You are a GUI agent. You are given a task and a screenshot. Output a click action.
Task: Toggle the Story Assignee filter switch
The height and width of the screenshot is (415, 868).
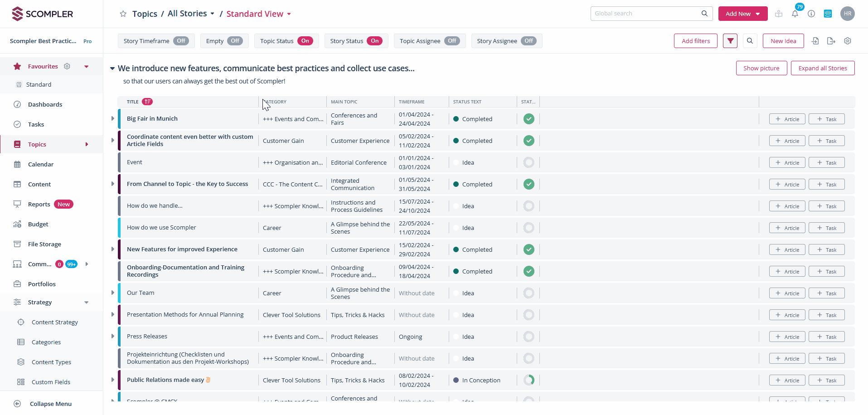click(529, 41)
